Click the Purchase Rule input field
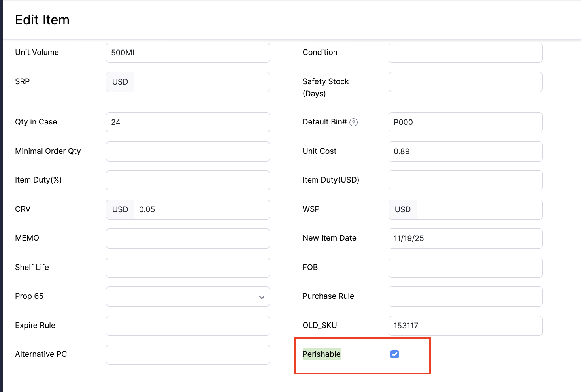The image size is (581, 392). point(465,297)
